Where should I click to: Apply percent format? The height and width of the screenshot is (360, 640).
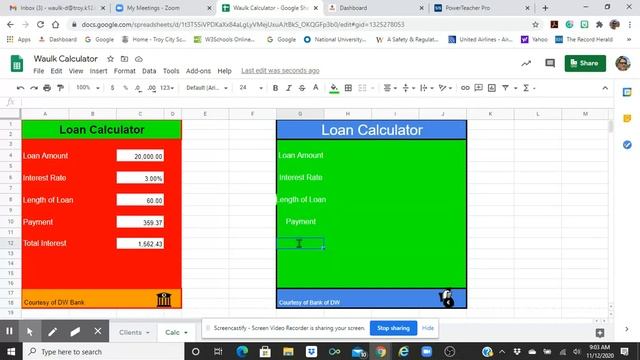(125, 88)
